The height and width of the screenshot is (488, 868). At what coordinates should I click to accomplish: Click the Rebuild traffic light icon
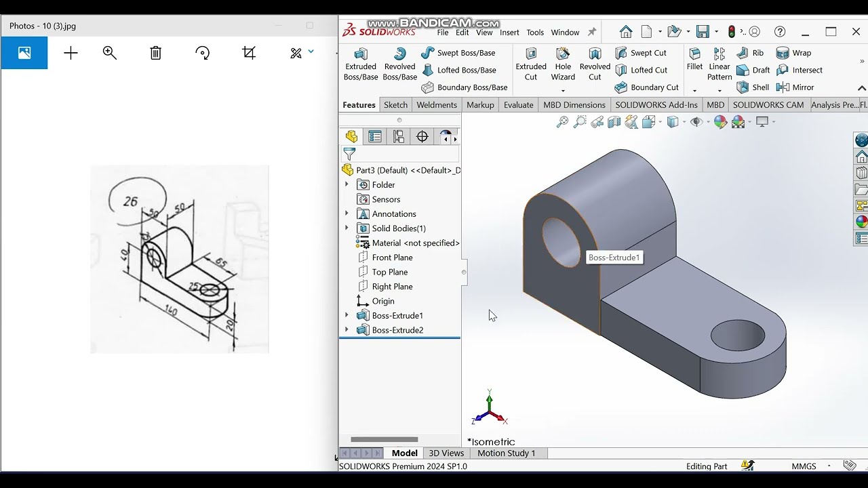coord(732,32)
